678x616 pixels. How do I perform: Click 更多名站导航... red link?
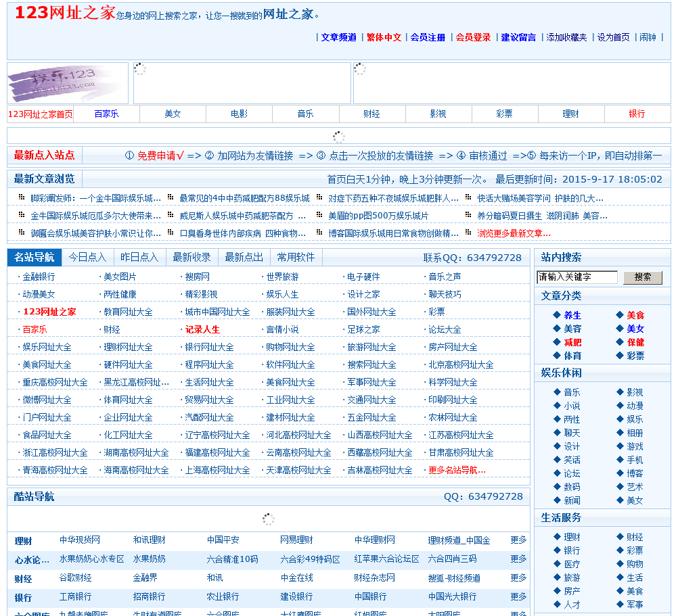(x=457, y=471)
